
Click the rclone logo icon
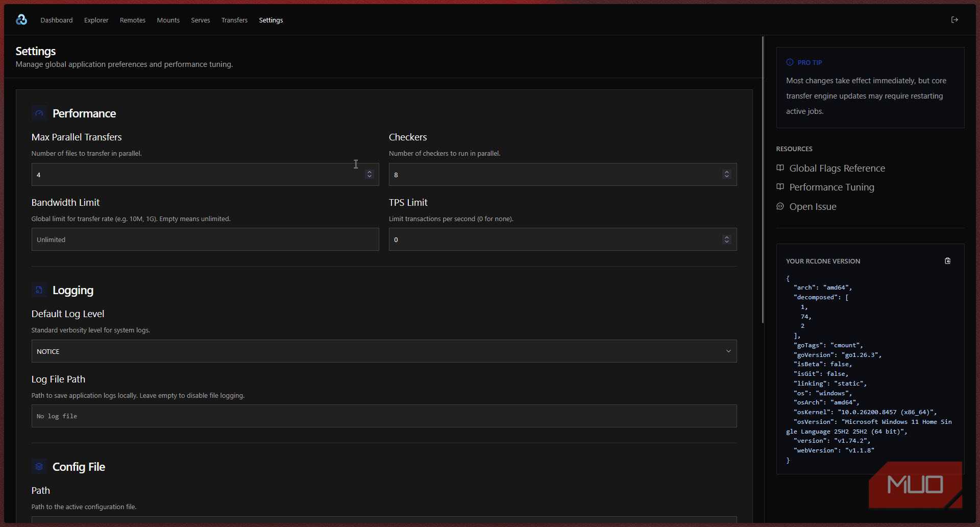(21, 20)
